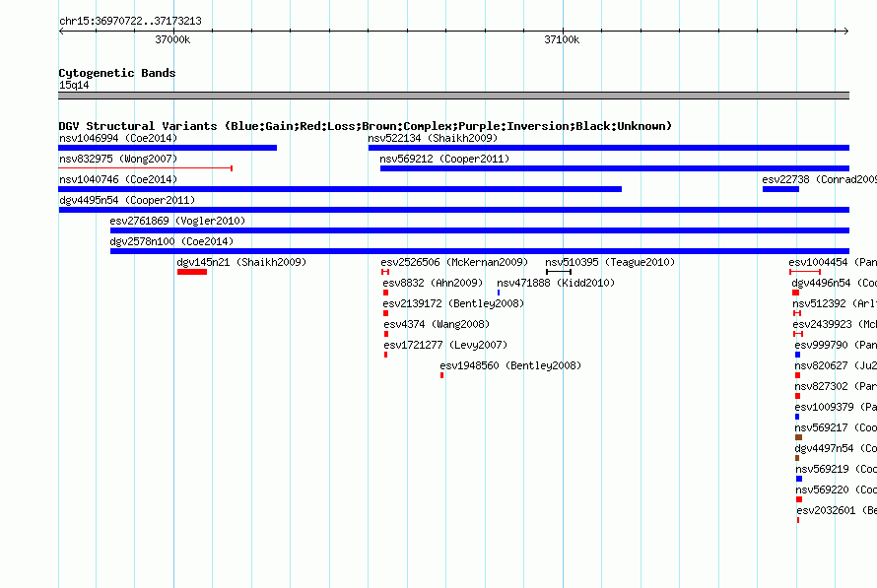This screenshot has width=877, height=588.
Task: Open the dgv4497n54 variant label
Action: coord(836,448)
